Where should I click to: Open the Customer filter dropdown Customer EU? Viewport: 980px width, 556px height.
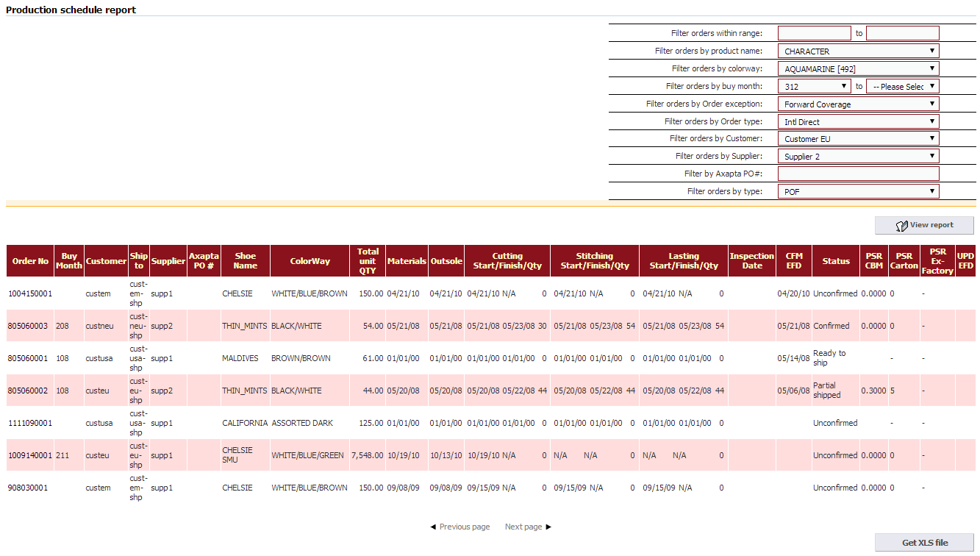point(859,139)
